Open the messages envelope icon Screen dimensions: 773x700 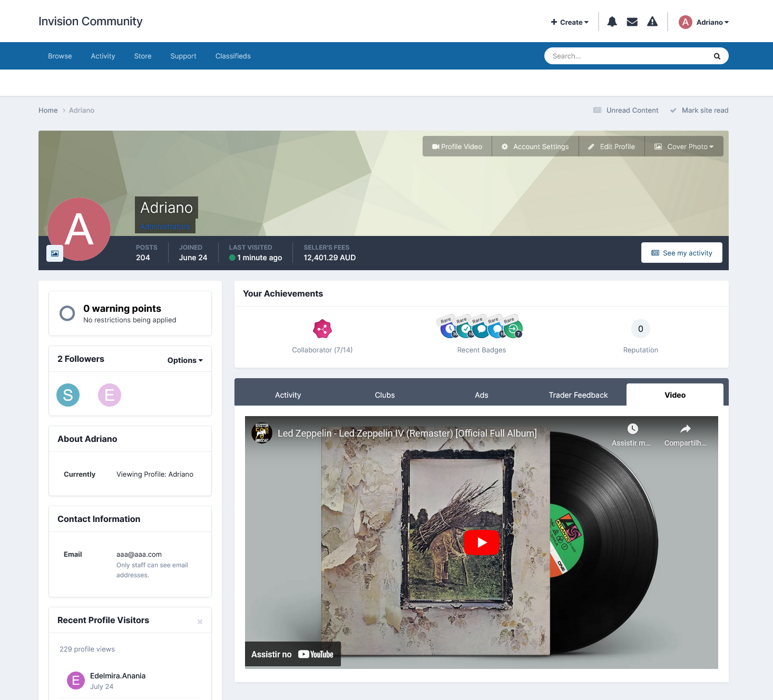coord(632,22)
